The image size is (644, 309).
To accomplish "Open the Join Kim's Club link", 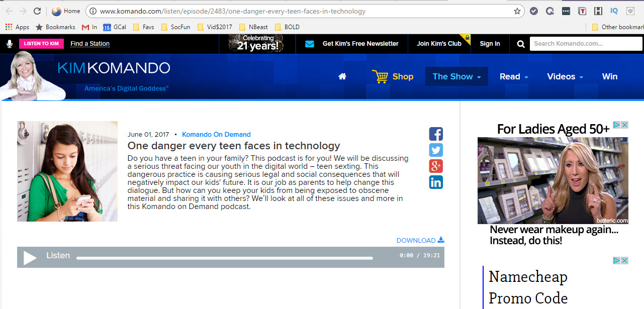I will coord(439,44).
